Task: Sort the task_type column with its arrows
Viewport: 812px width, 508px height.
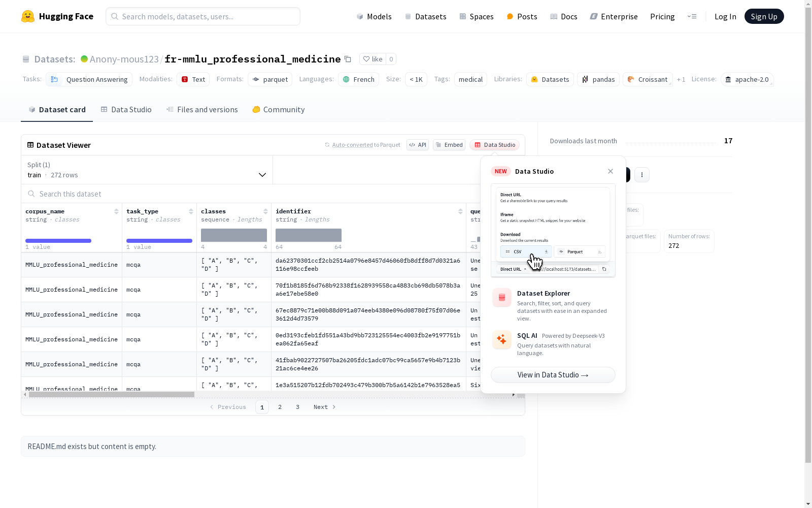Action: tap(191, 211)
